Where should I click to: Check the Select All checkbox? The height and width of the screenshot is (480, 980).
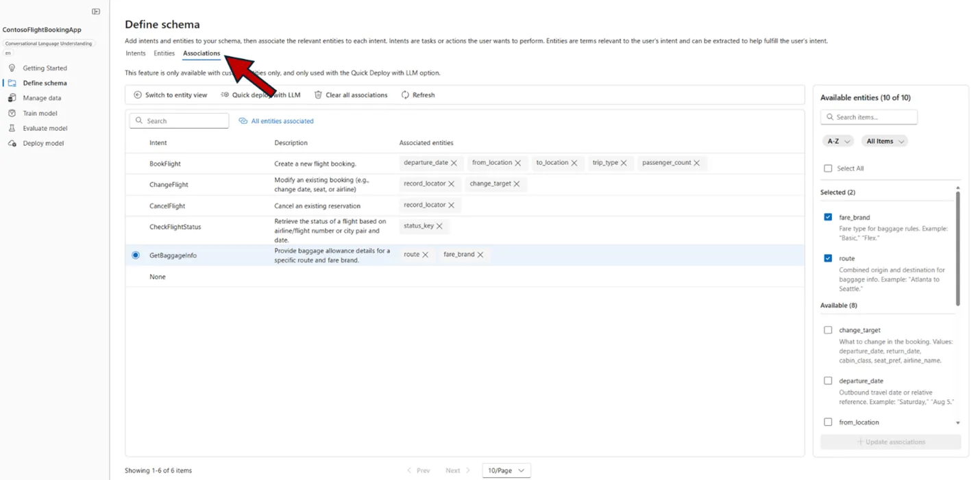click(x=828, y=168)
